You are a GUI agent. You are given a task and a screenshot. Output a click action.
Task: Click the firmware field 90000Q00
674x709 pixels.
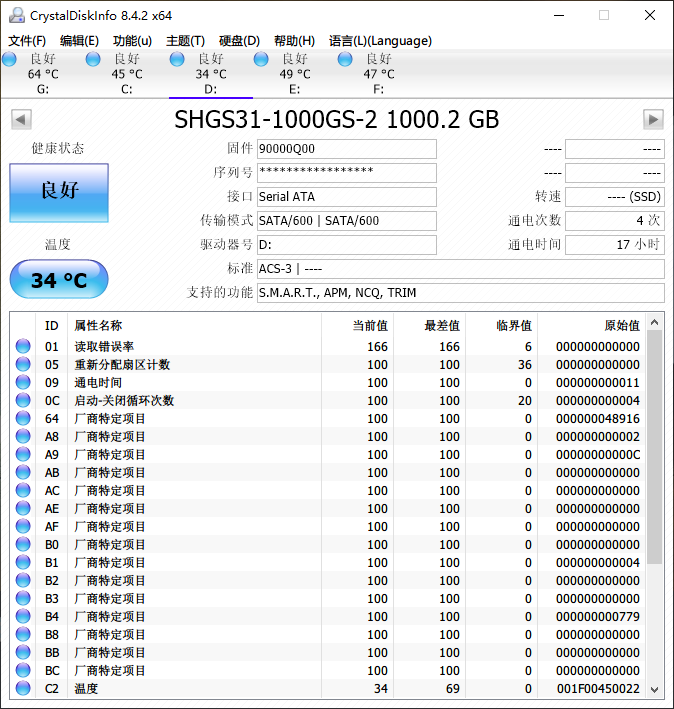(347, 149)
